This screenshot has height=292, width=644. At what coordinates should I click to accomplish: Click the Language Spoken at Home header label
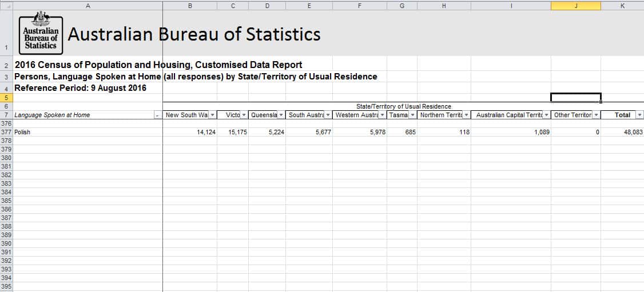[x=52, y=115]
